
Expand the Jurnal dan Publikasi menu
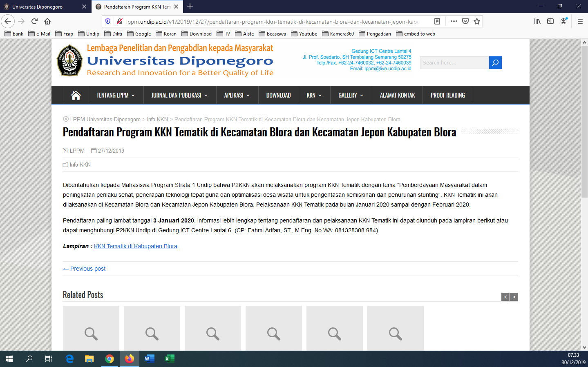click(x=179, y=95)
